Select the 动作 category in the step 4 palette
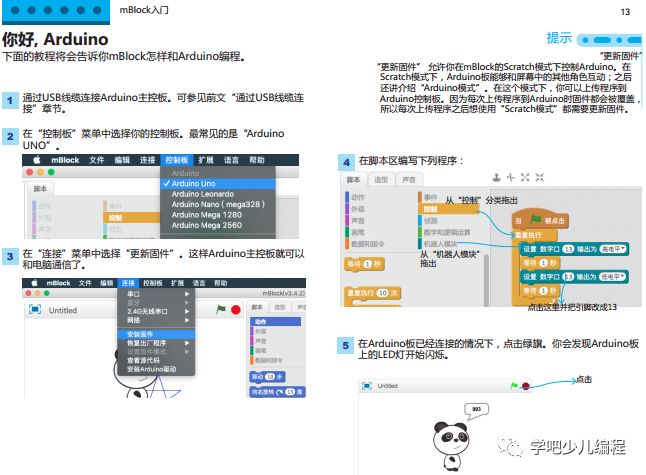 (x=355, y=197)
